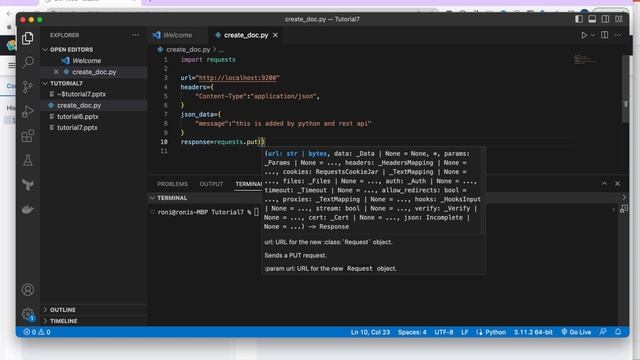Expand the Outline section
The image size is (640, 360).
(x=94, y=310)
